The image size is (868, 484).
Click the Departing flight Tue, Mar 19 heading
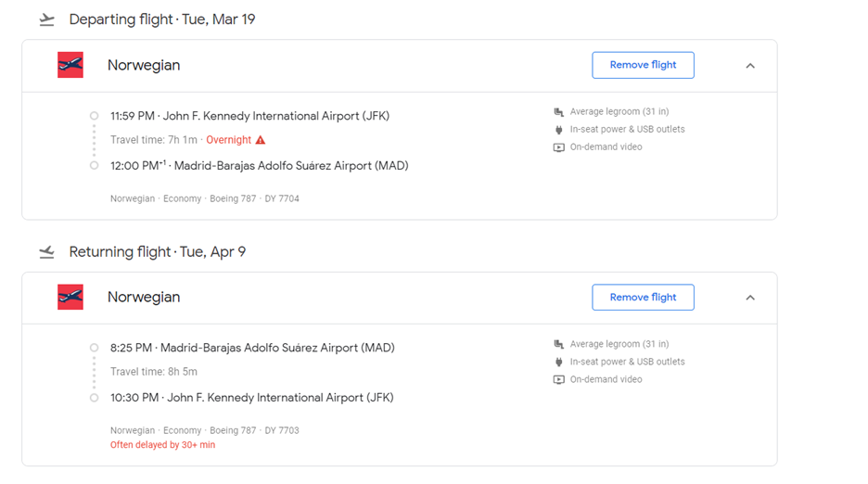coord(162,19)
